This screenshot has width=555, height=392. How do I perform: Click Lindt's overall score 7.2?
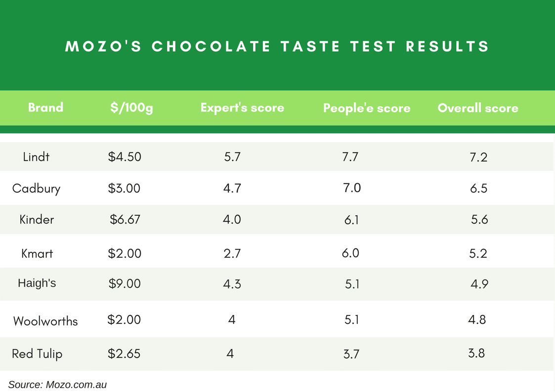pos(478,157)
